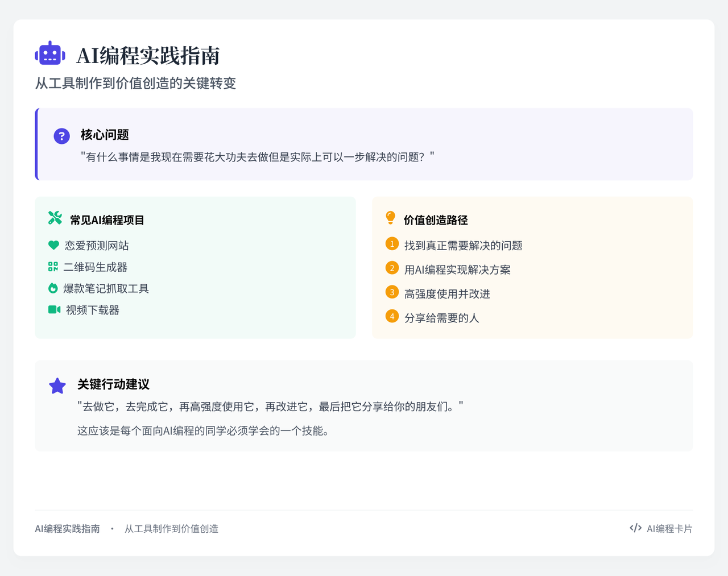
Task: Click footer text 从工具制作到价值创造
Action: 171,529
